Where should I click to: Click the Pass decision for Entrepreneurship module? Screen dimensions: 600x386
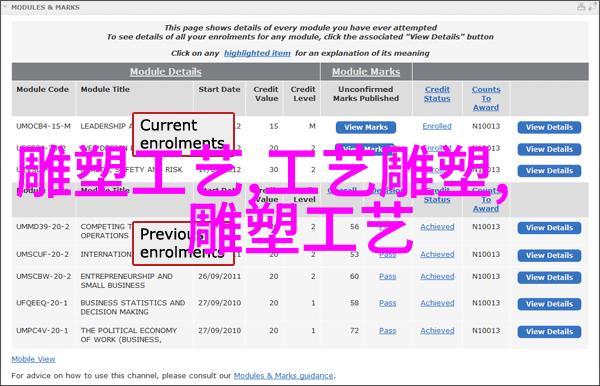point(388,276)
